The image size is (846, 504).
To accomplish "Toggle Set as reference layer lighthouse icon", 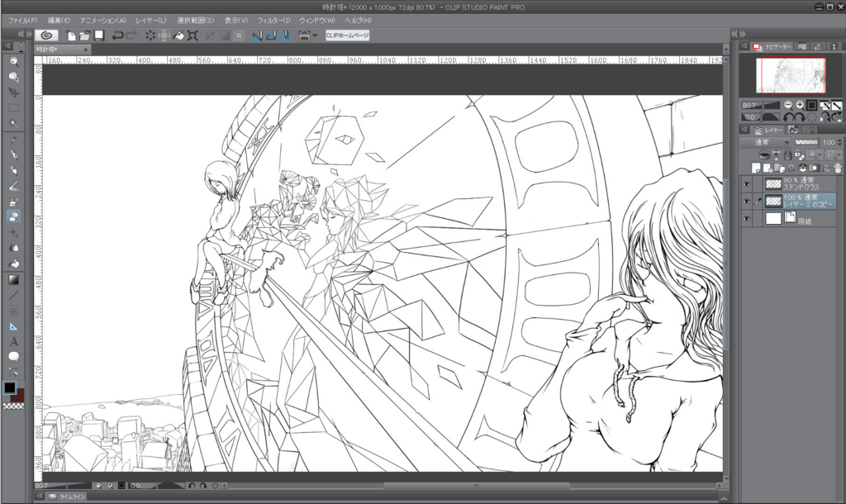I will point(777,155).
